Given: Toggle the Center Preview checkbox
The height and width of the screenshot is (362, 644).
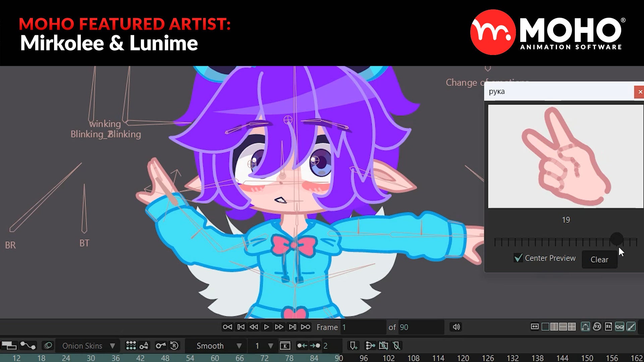Looking at the screenshot, I should [518, 258].
